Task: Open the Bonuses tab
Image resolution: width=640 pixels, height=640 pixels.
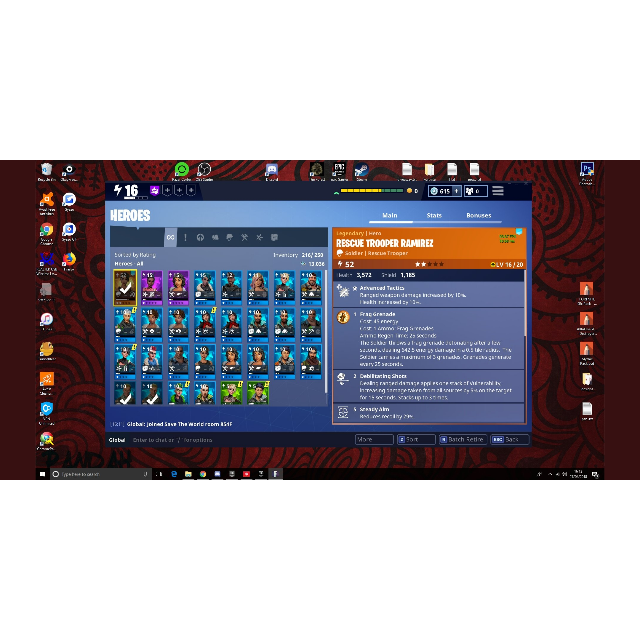Action: coord(479,215)
